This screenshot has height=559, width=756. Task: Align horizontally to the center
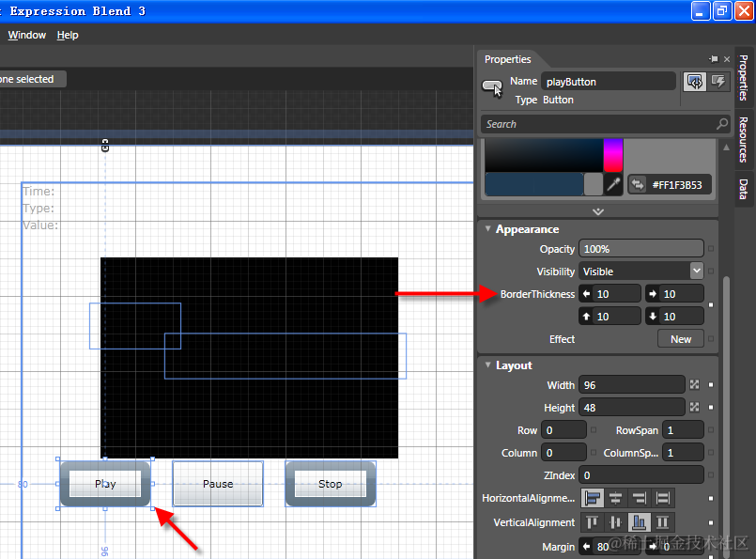pyautogui.click(x=616, y=498)
